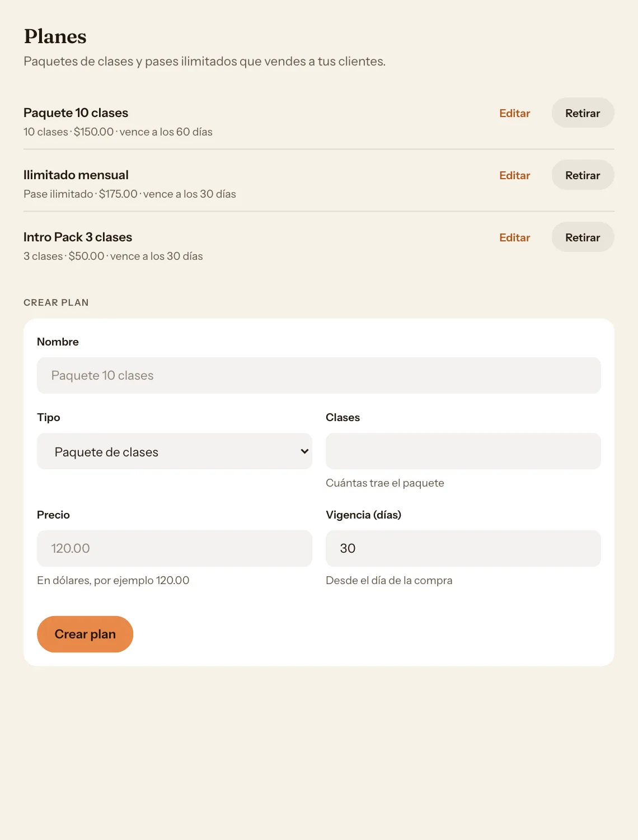The width and height of the screenshot is (638, 840).
Task: Select the Intro Pack 3 clases title
Action: point(78,237)
